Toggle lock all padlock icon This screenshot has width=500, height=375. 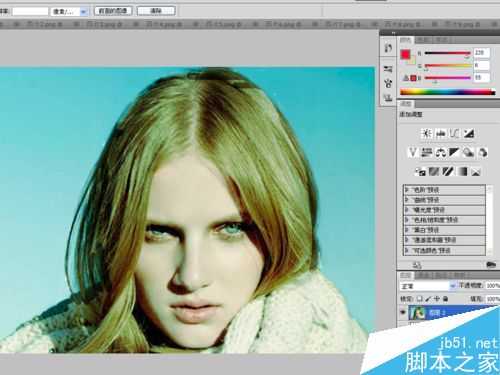pos(445,299)
